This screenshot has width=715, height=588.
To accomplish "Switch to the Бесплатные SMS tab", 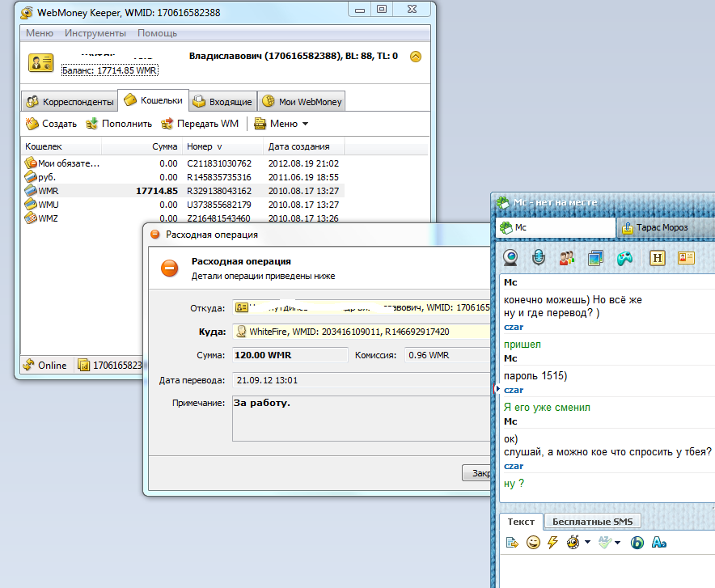I will tap(592, 522).
